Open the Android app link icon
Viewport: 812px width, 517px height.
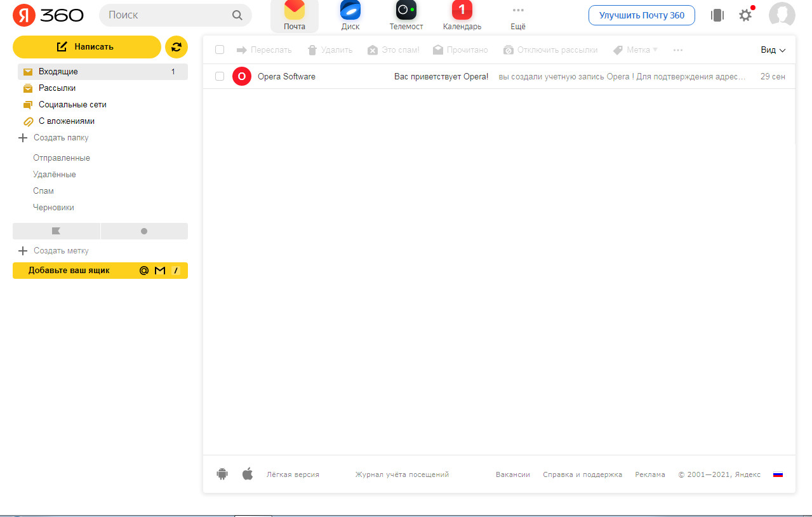(222, 474)
